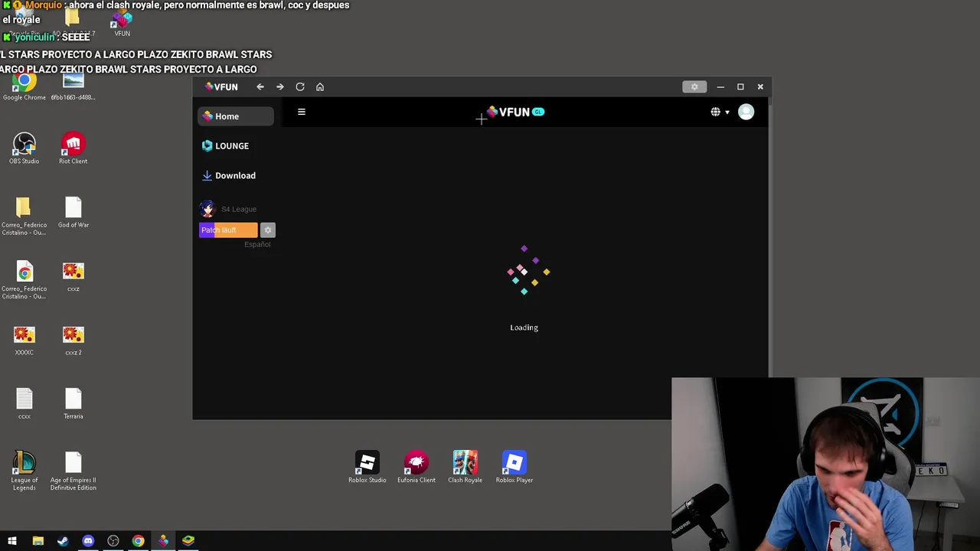This screenshot has width=980, height=551.
Task: Select the cxxx text file icon
Action: click(x=24, y=404)
